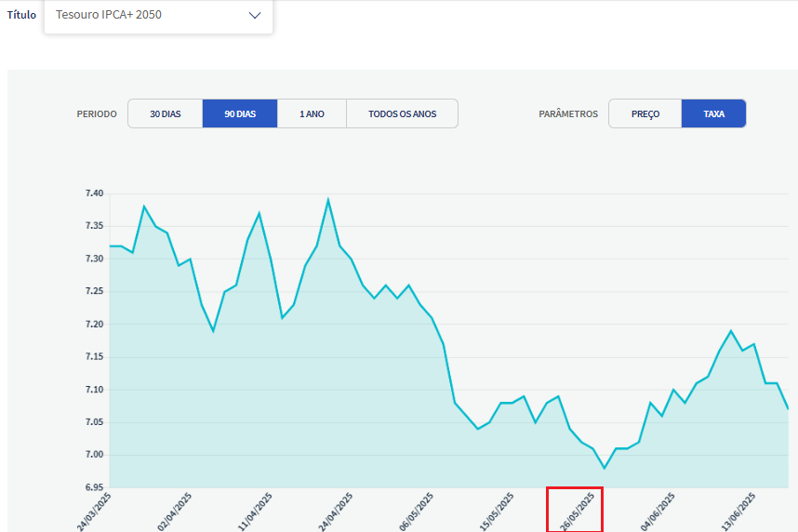Image resolution: width=798 pixels, height=532 pixels.
Task: Select the TAXA parameter
Action: tap(714, 113)
